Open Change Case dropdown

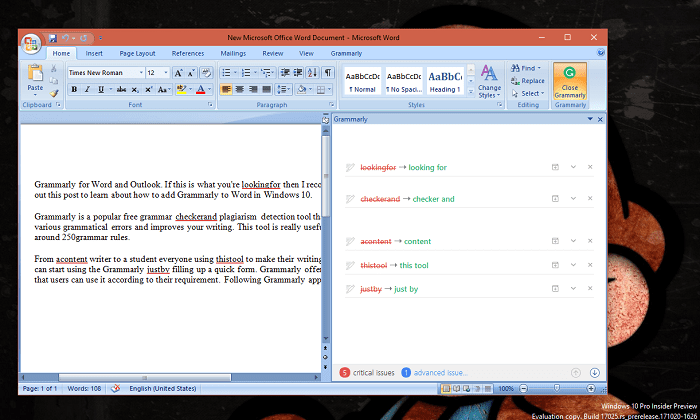click(x=163, y=89)
